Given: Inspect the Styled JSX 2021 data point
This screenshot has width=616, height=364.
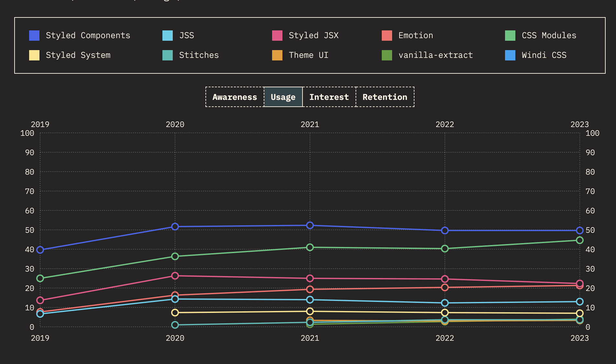Looking at the screenshot, I should pos(310,278).
